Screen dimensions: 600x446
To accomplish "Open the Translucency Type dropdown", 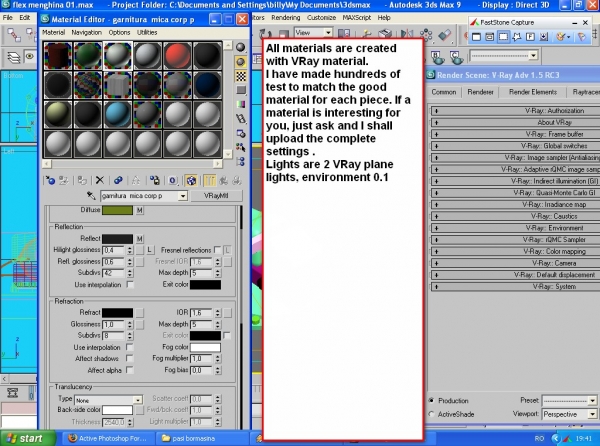I will click(138, 400).
